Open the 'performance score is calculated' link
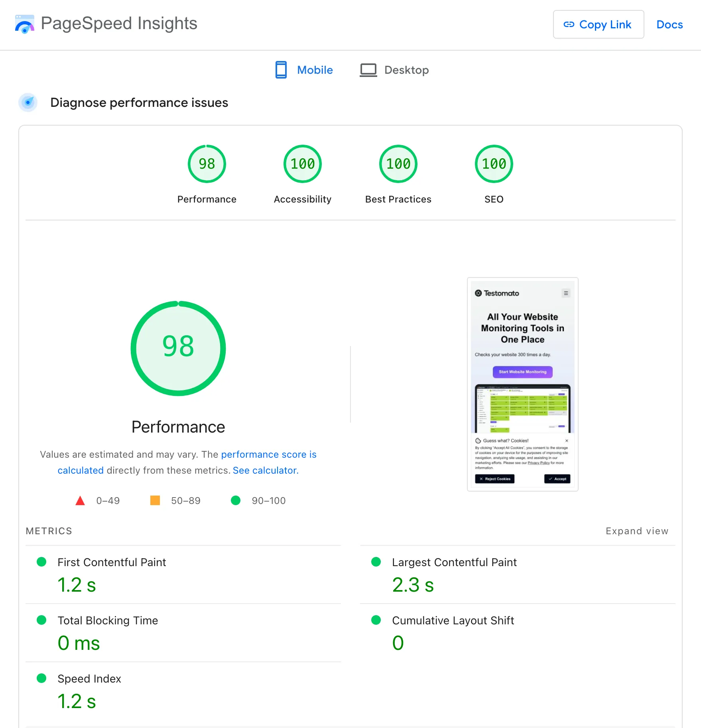 [269, 454]
